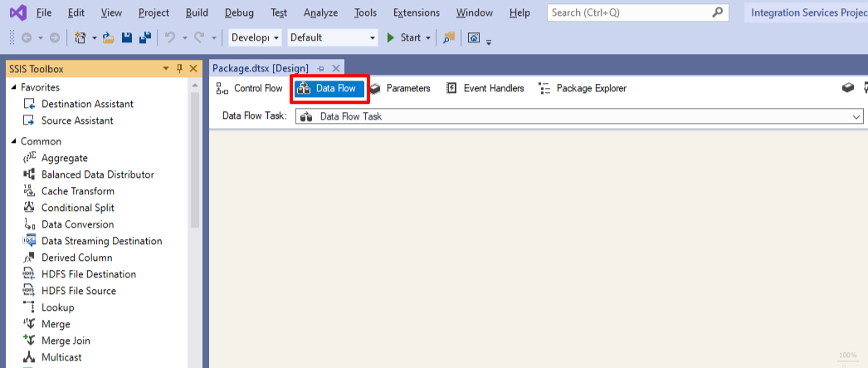Open the Edit menu

[76, 12]
